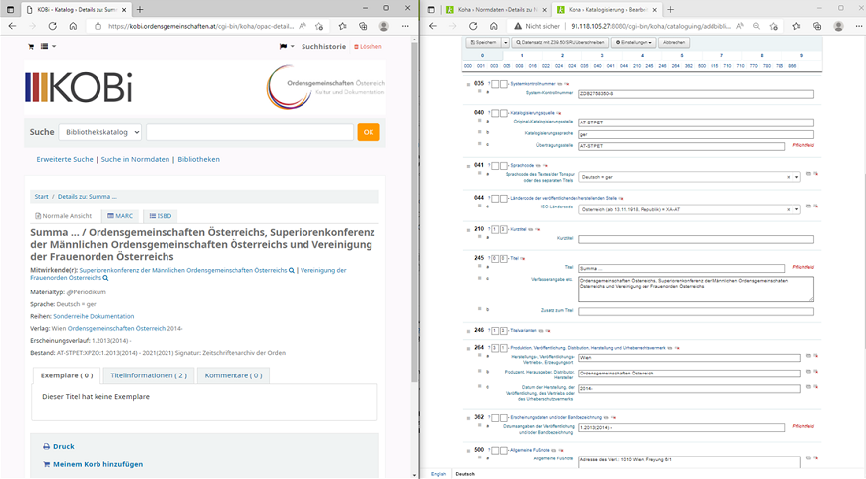Screen dimensions: 866x479
Task: Open the Titelinformationen tab
Action: tap(147, 375)
